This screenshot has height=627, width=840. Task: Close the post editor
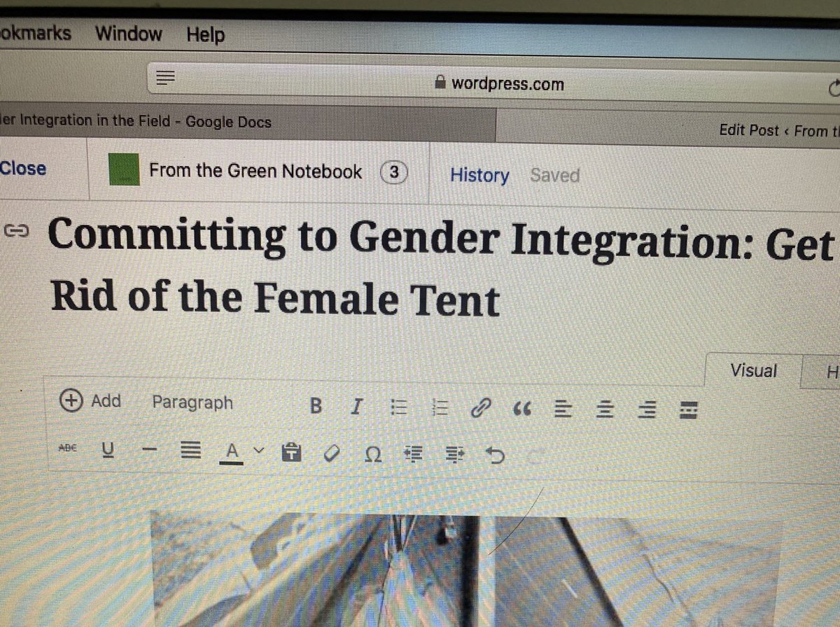[x=22, y=169]
